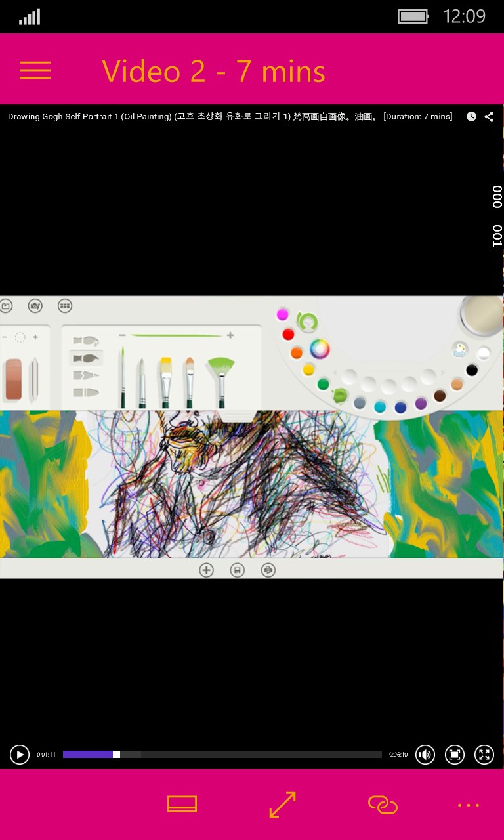Screen dimensions: 504x840
Task: Seek on the video progress bar
Action: click(222, 755)
